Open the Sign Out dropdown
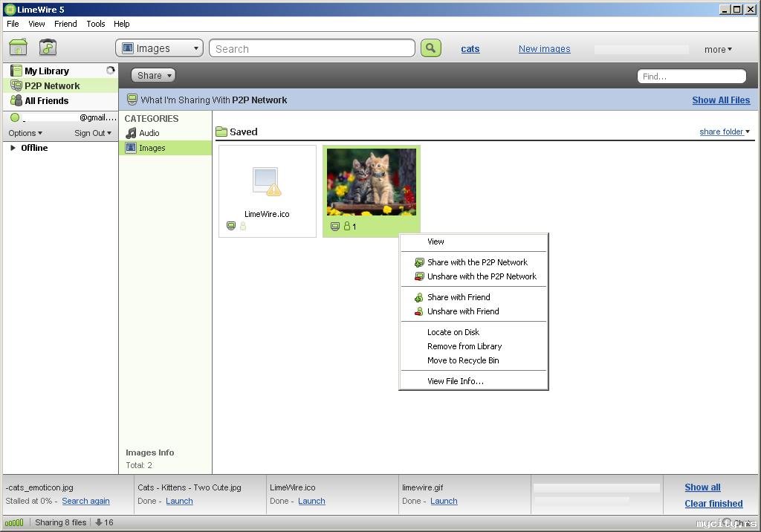The width and height of the screenshot is (761, 532). [x=93, y=133]
